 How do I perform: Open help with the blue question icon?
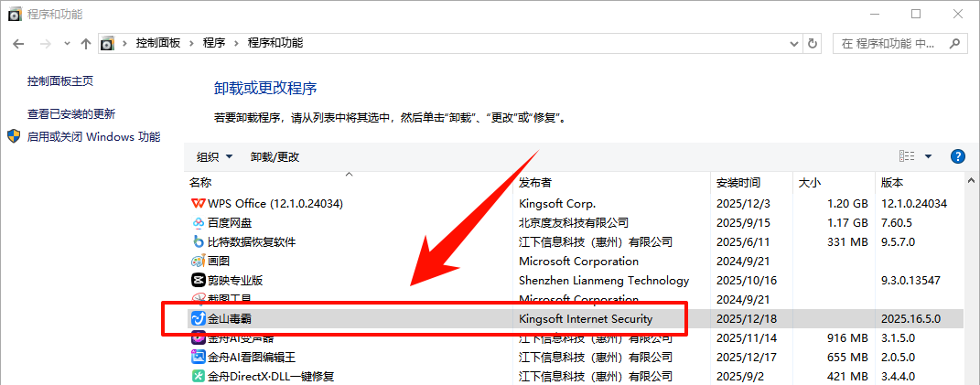click(958, 156)
